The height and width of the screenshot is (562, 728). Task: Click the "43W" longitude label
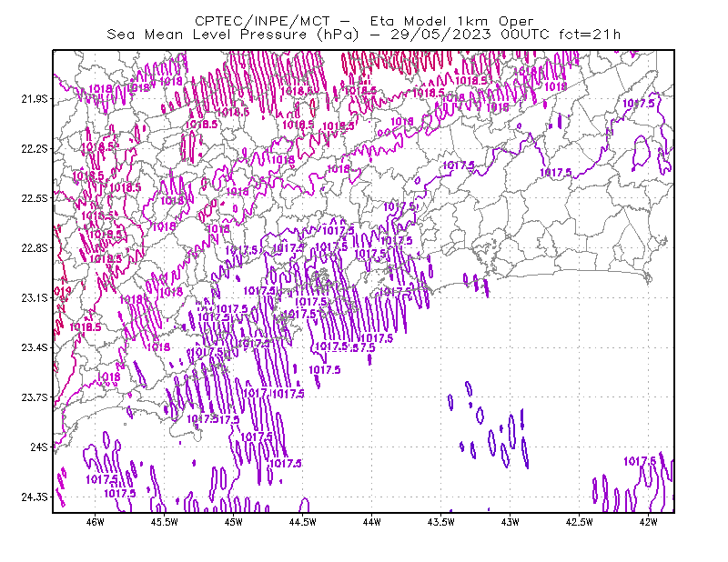click(510, 522)
